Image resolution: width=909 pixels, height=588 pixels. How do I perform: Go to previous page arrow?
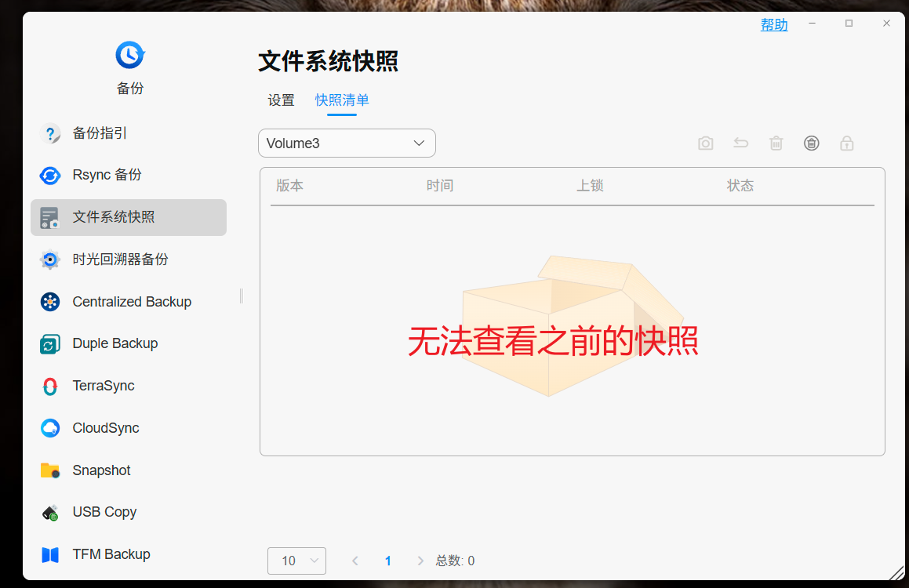pos(355,561)
